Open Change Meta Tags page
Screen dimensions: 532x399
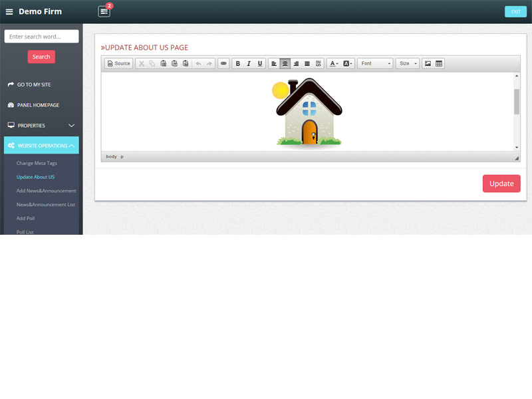click(x=37, y=163)
